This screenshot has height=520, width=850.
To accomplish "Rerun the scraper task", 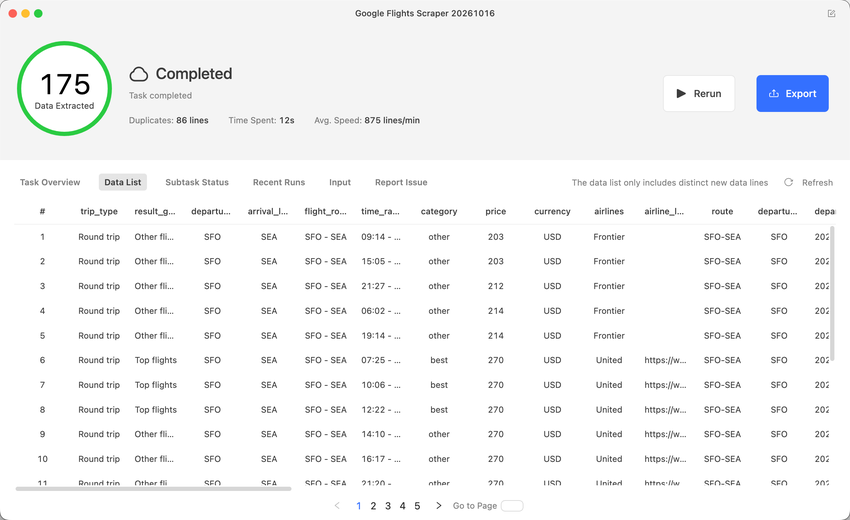I will [699, 93].
